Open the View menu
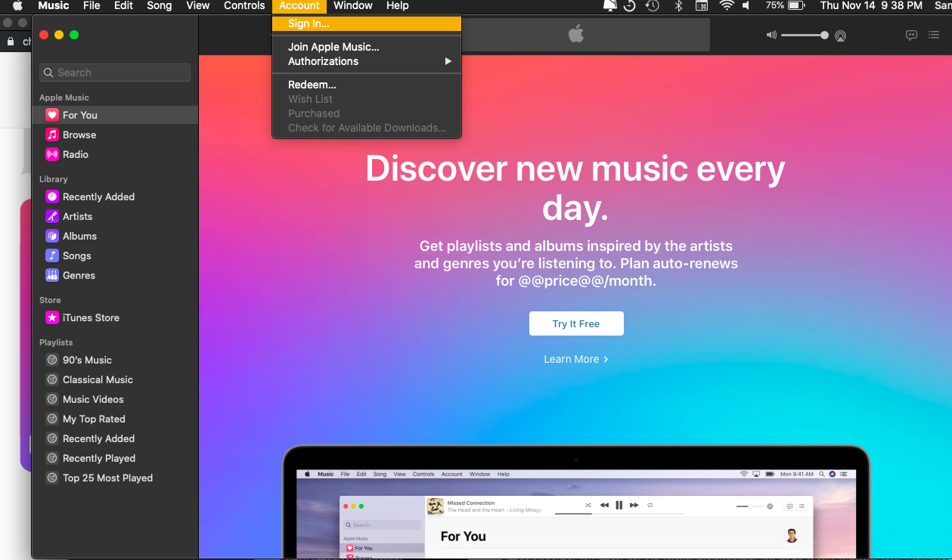 point(198,6)
